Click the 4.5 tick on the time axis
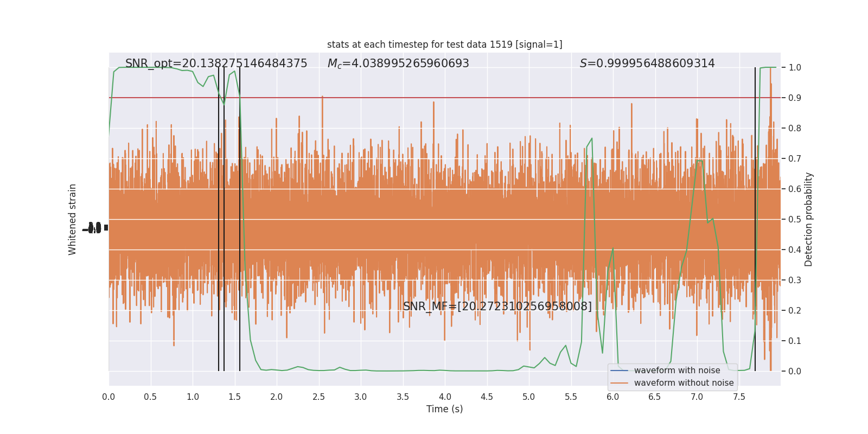The height and width of the screenshot is (434, 868). 487,397
